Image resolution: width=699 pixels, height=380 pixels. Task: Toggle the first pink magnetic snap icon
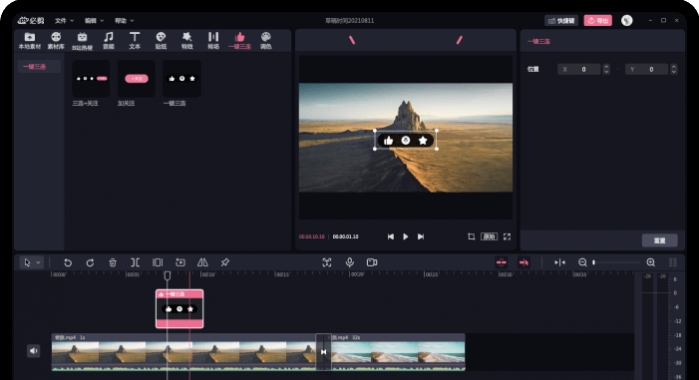pyautogui.click(x=501, y=263)
